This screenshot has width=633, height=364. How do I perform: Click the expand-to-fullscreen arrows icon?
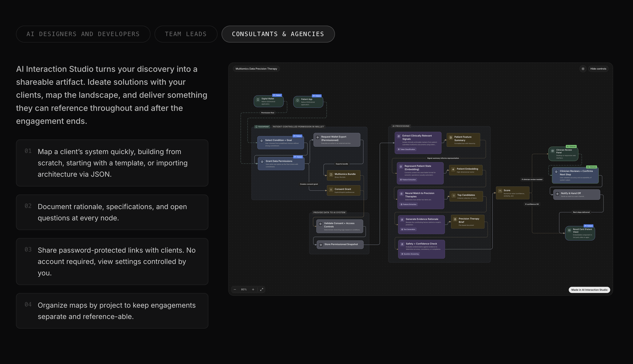[x=262, y=289]
